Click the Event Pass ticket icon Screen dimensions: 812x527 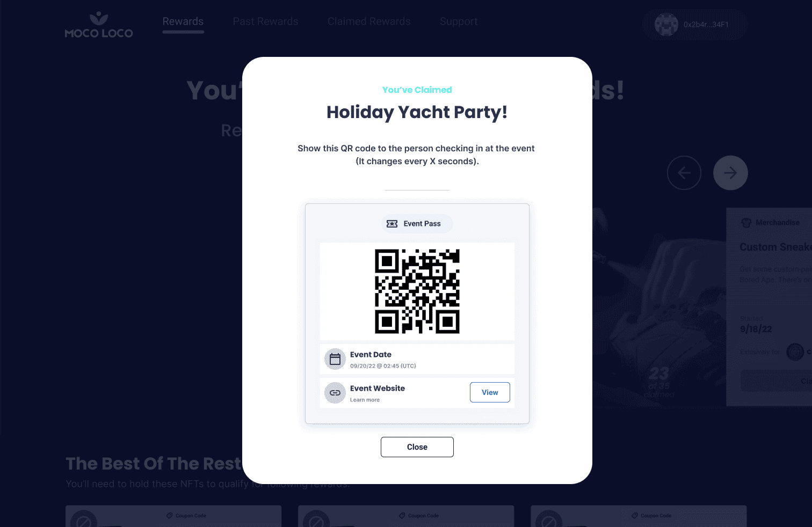click(392, 224)
